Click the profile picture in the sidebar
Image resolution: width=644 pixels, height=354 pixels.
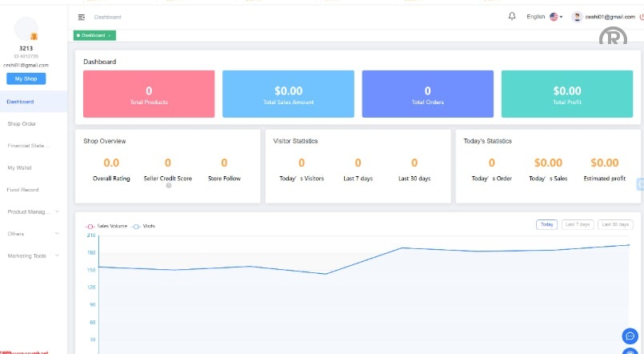(26, 30)
